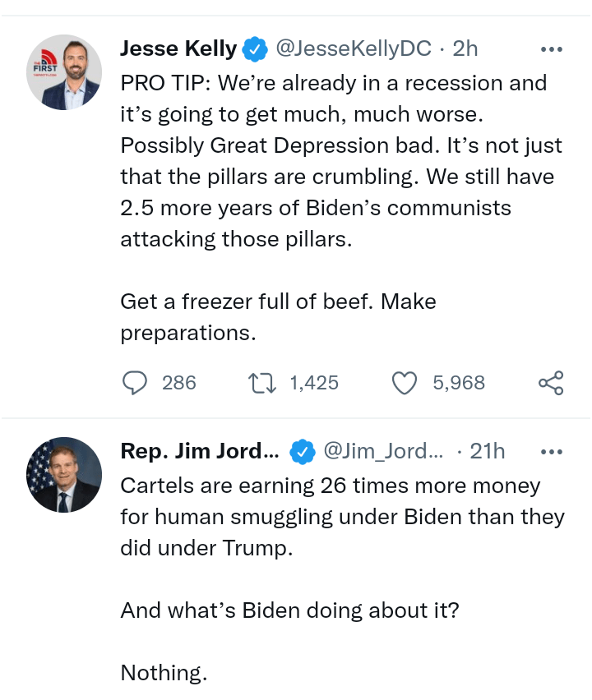The height and width of the screenshot is (700, 592).
Task: Click Rep. Jim Jordan's blue verified badge
Action: point(303,451)
